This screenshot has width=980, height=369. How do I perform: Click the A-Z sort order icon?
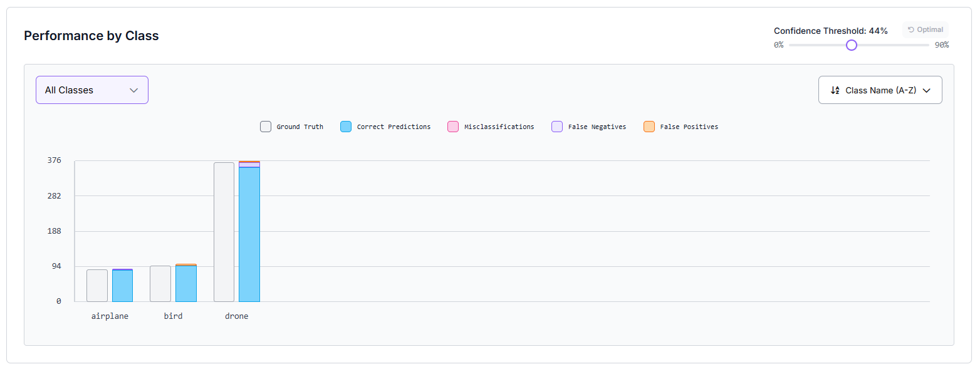(835, 90)
